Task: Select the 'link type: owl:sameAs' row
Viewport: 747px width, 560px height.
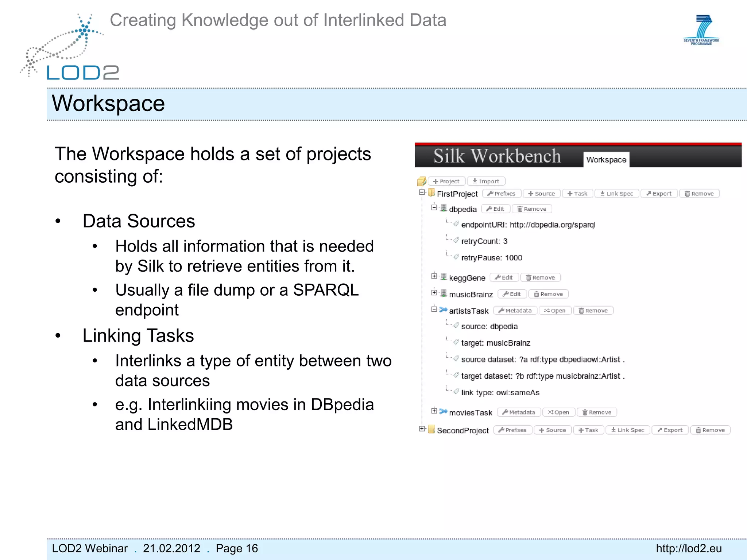Action: tap(500, 392)
